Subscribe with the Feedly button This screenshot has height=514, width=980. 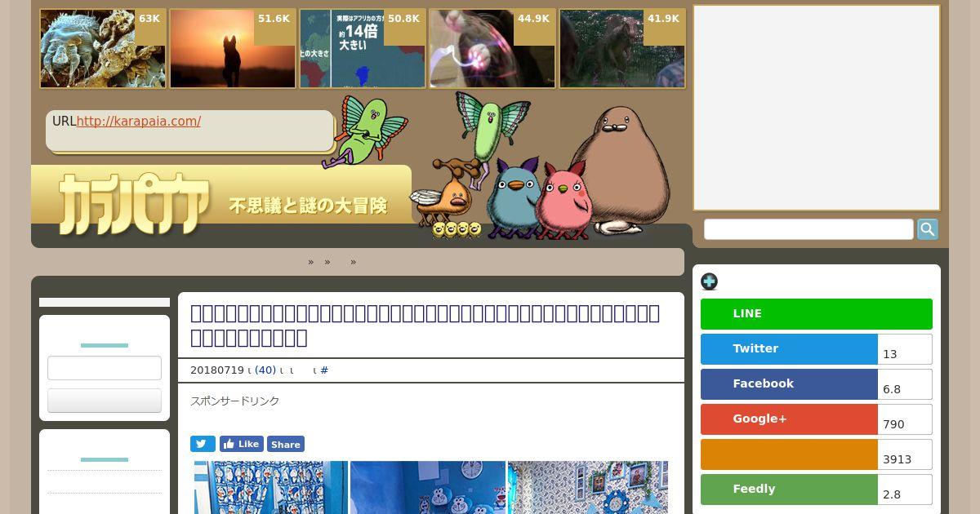[x=789, y=490]
